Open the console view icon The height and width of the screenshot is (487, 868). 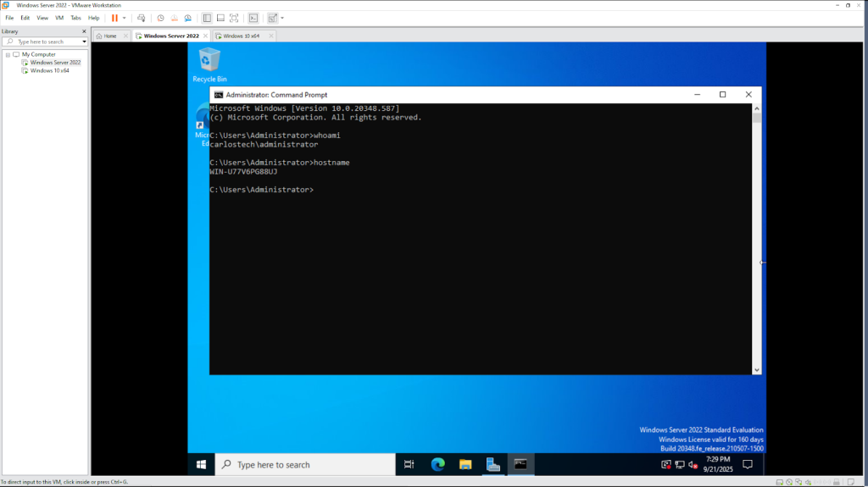tap(253, 18)
